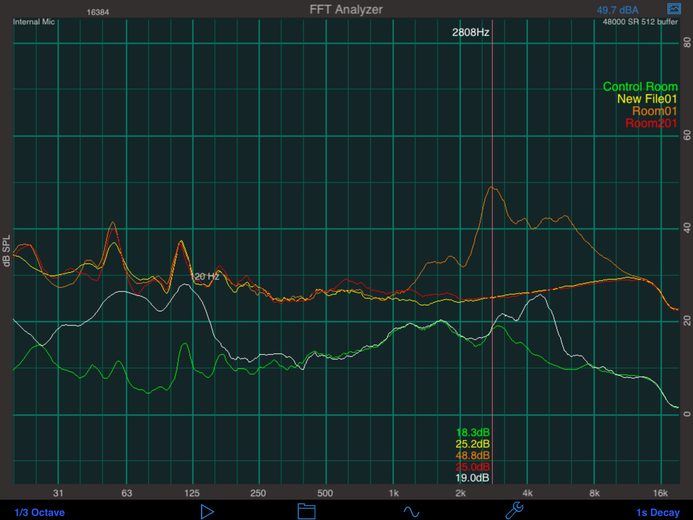The height and width of the screenshot is (520, 693).
Task: Tap the 60 dB scale label
Action: (687, 136)
